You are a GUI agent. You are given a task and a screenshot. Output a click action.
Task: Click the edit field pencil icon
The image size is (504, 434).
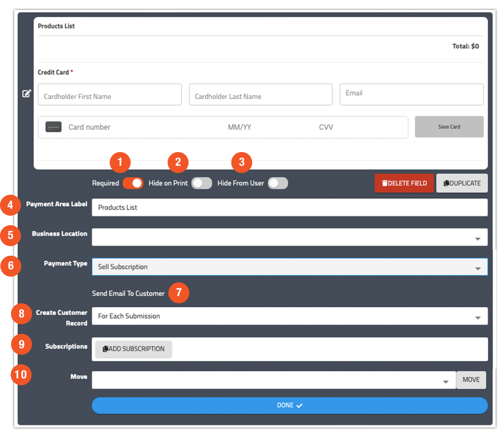click(x=26, y=93)
